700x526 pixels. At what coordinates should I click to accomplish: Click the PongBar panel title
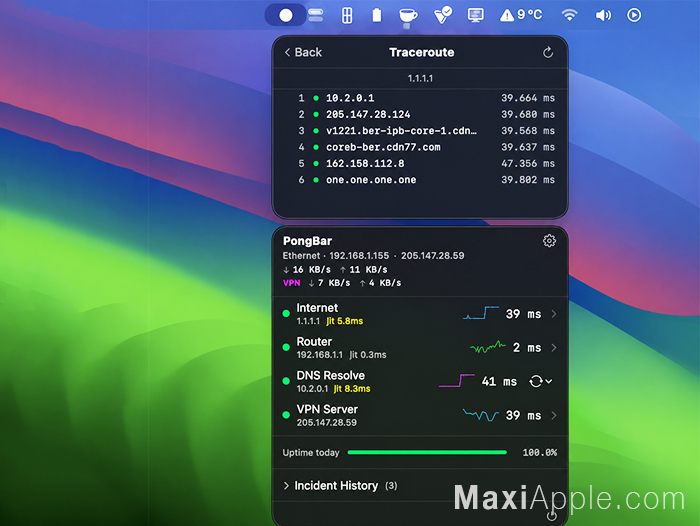[307, 241]
